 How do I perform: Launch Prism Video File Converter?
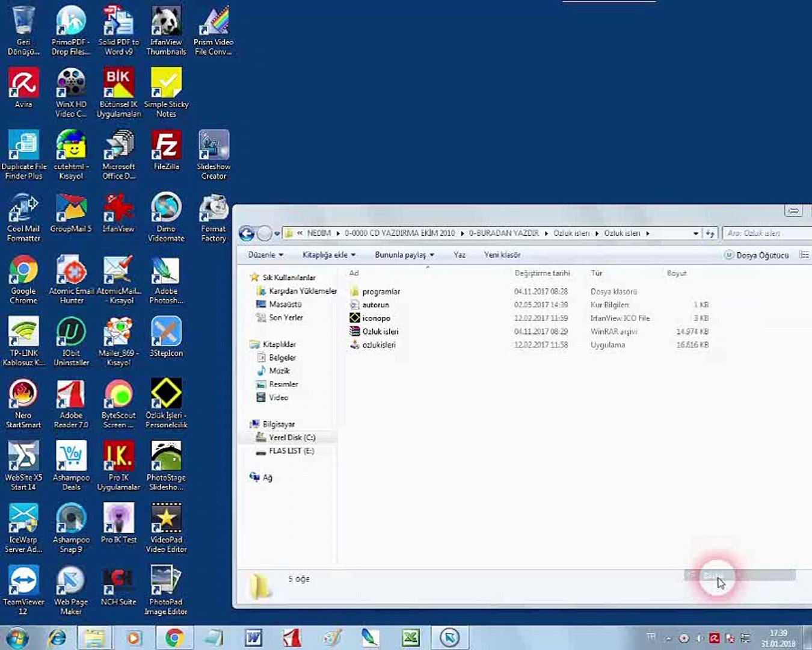[x=214, y=30]
